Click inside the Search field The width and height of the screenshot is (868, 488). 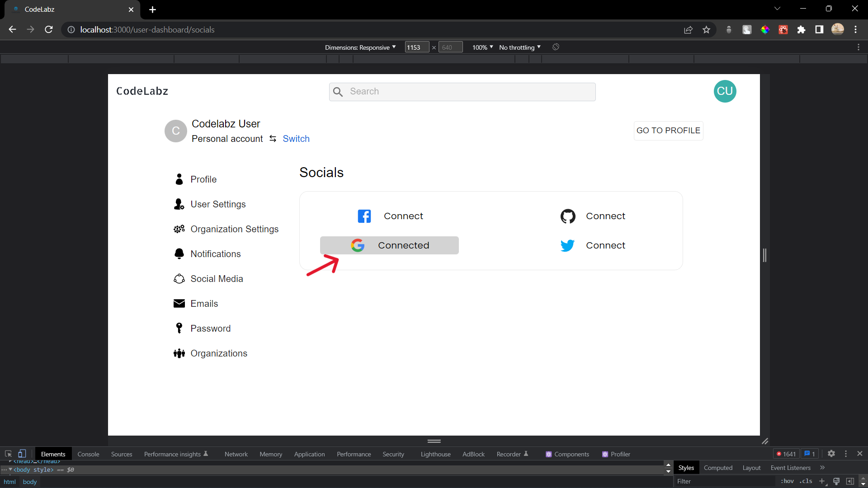462,92
